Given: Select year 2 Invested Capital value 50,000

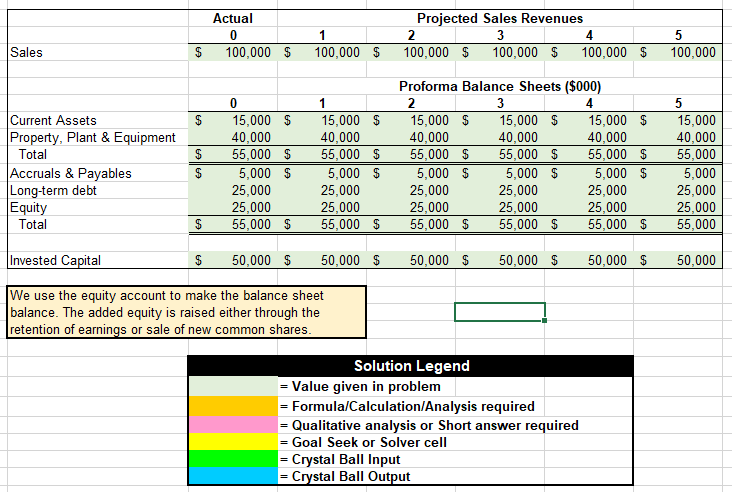Looking at the screenshot, I should pyautogui.click(x=429, y=260).
